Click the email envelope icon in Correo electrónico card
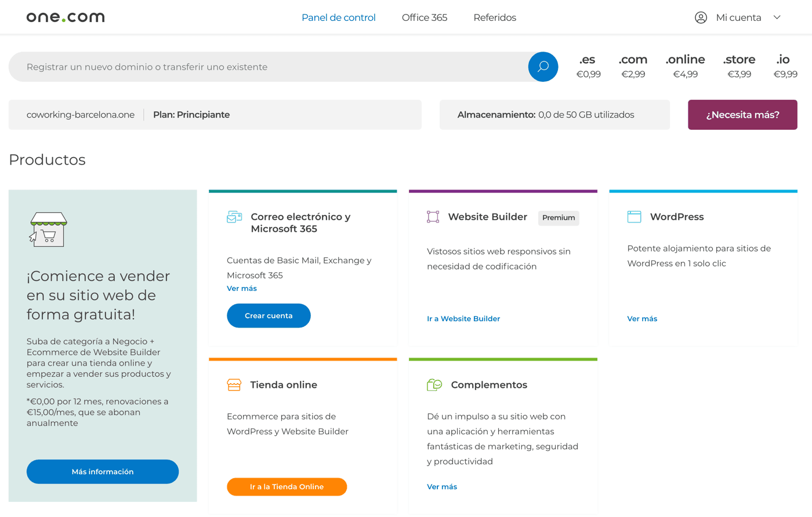This screenshot has height=517, width=812. [x=234, y=217]
